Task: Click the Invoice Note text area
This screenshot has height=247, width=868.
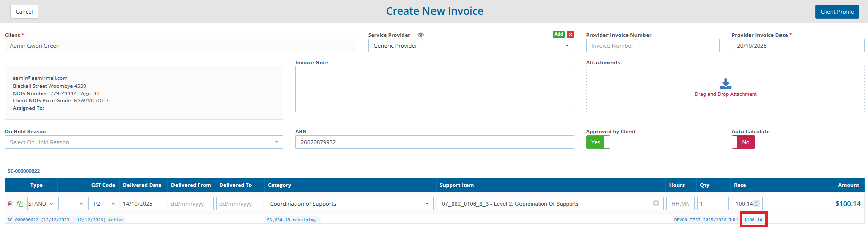Action: coord(434,89)
